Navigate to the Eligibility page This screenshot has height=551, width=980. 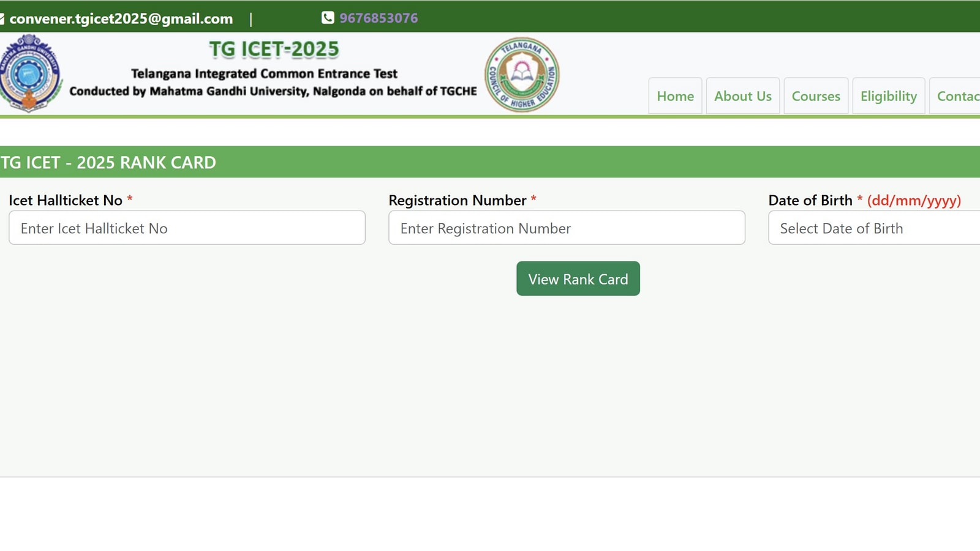click(888, 96)
